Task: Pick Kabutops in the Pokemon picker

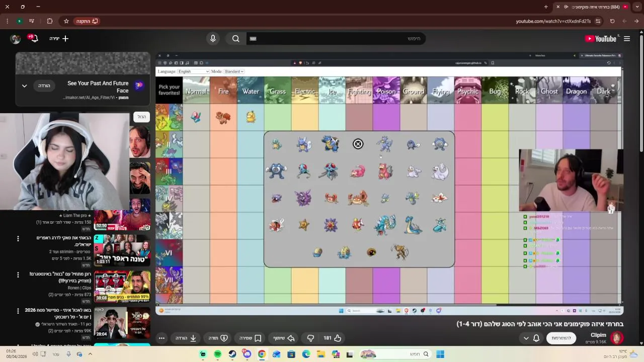Action: tap(400, 252)
